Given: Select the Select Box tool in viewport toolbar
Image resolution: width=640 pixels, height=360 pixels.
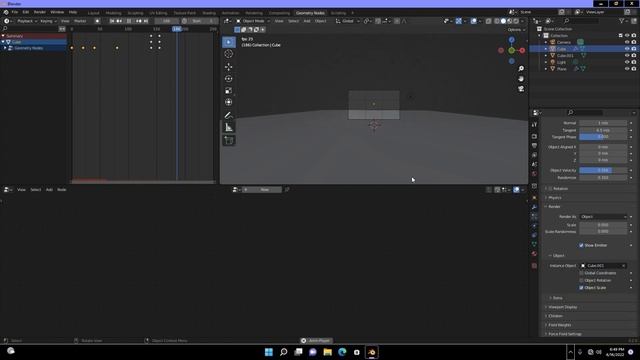Looking at the screenshot, I should point(229,42).
